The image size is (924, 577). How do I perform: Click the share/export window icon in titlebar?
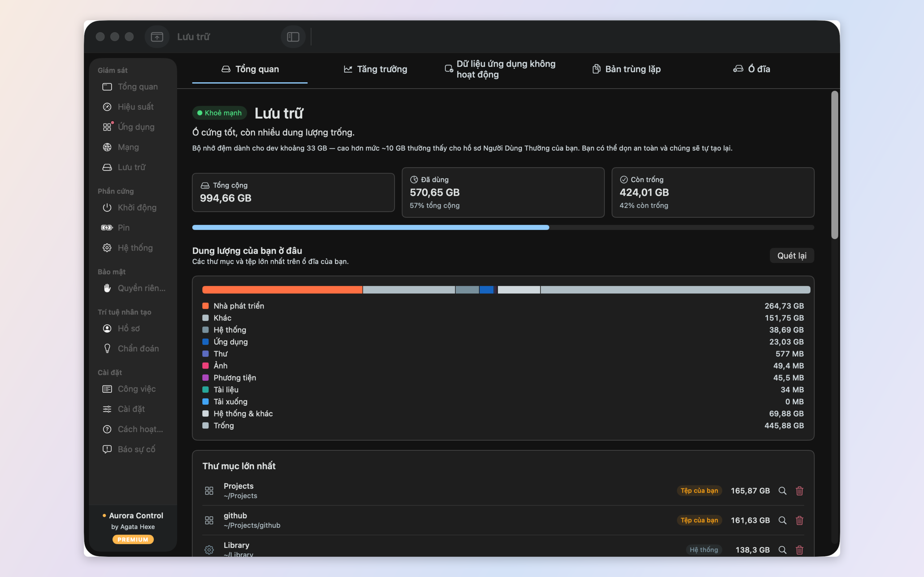coord(157,37)
